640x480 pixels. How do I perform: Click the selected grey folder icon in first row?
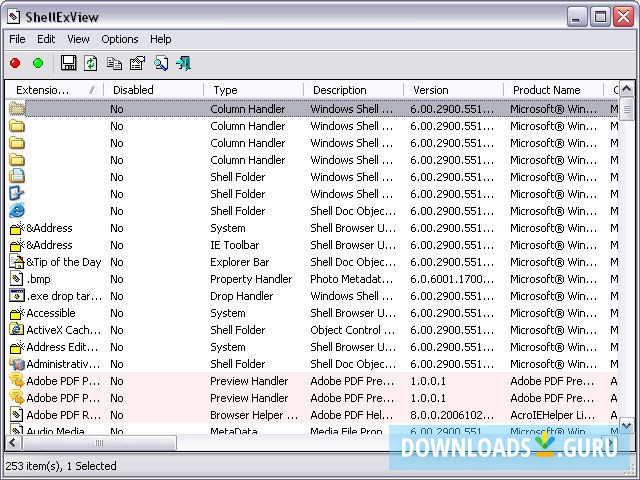click(x=17, y=109)
